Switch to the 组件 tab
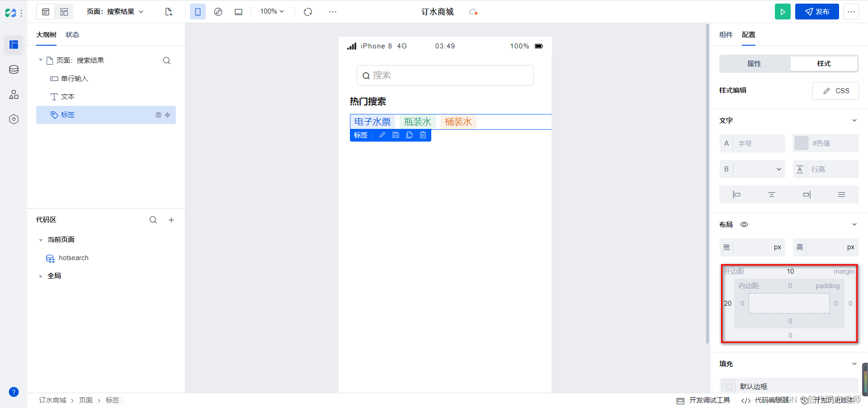The height and width of the screenshot is (408, 868). 726,35
